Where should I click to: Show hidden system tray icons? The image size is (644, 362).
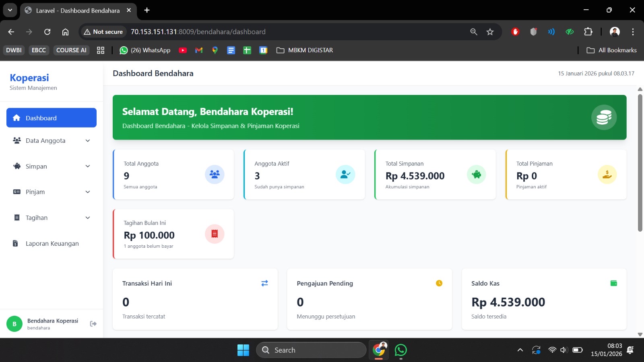pyautogui.click(x=520, y=350)
